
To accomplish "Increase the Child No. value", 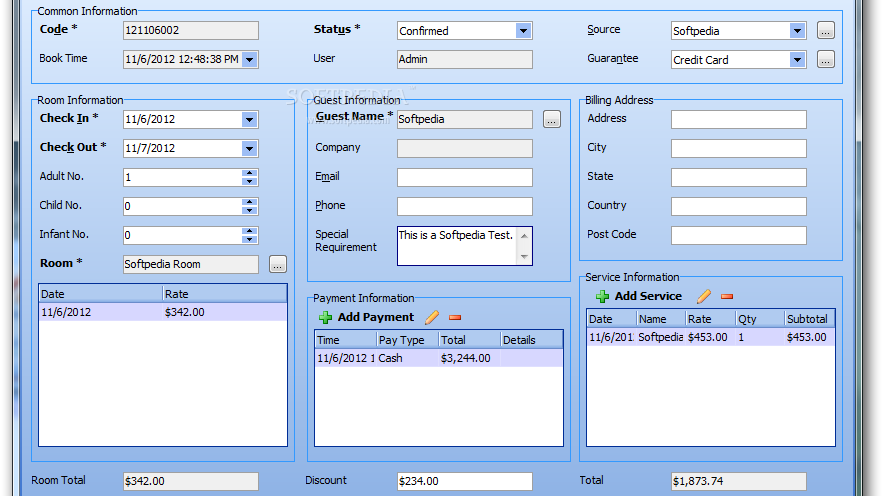I will 249,202.
